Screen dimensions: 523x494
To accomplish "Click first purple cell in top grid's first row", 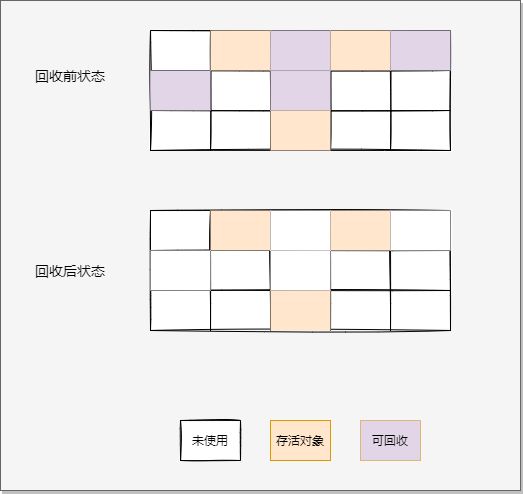I will [x=300, y=50].
